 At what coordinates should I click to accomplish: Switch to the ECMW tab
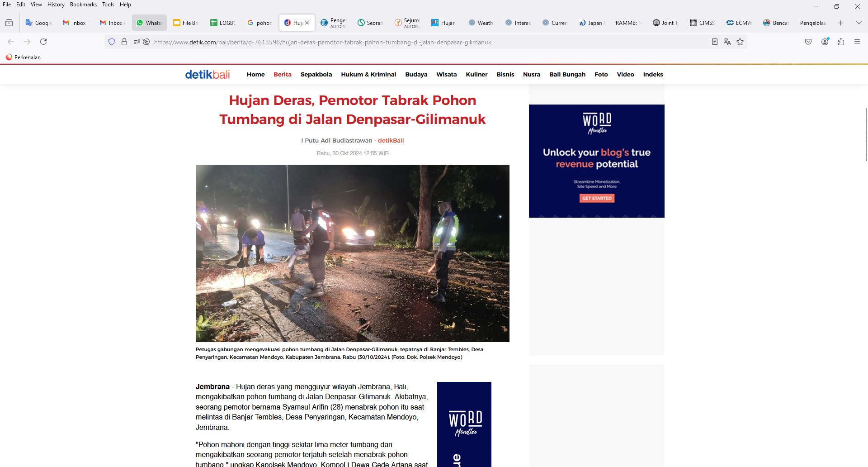coord(739,23)
